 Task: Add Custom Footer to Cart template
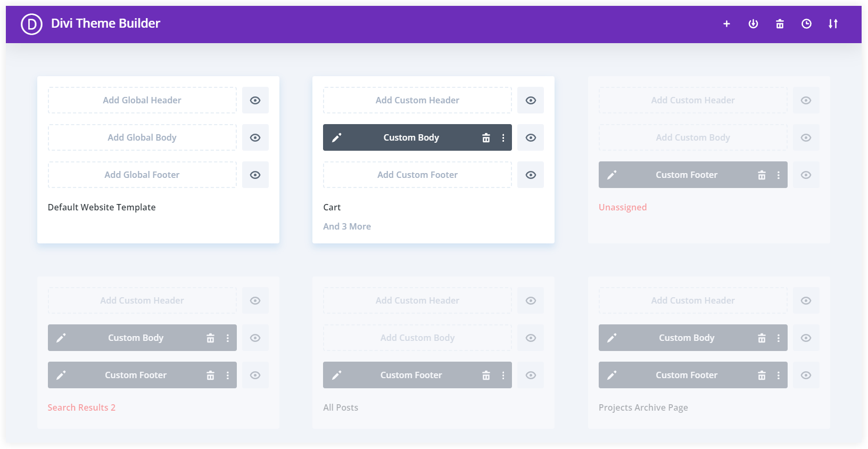point(417,175)
